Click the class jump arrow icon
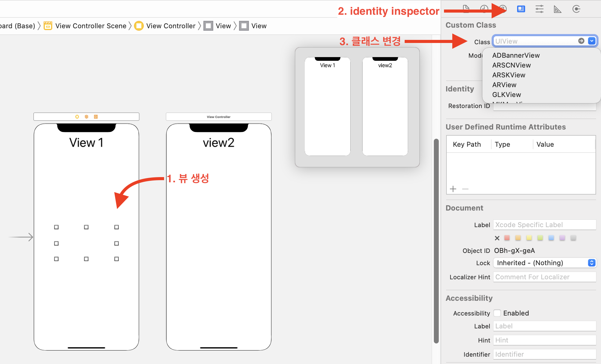Image resolution: width=601 pixels, height=364 pixels. (581, 41)
